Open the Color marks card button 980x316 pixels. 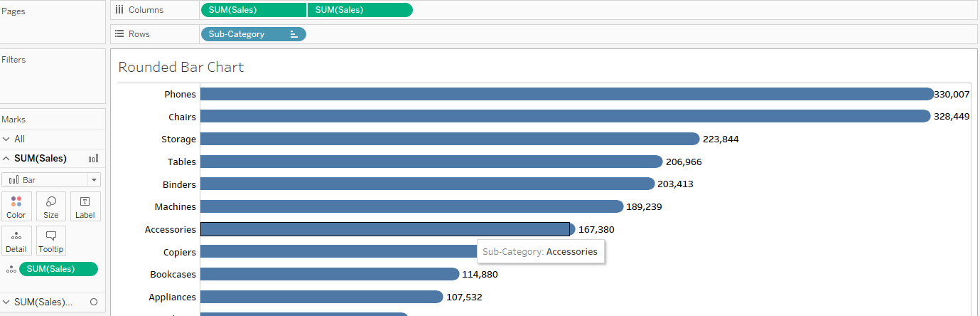click(16, 206)
